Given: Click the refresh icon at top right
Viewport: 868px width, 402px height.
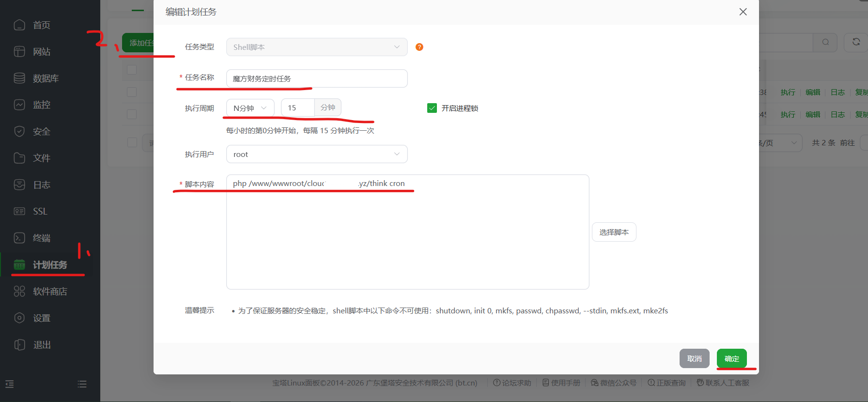Looking at the screenshot, I should coord(856,42).
